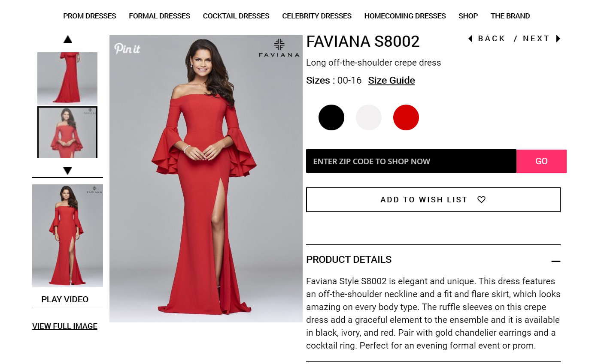Play the dress video
Viewport: 598px width, 364px height.
(x=65, y=299)
